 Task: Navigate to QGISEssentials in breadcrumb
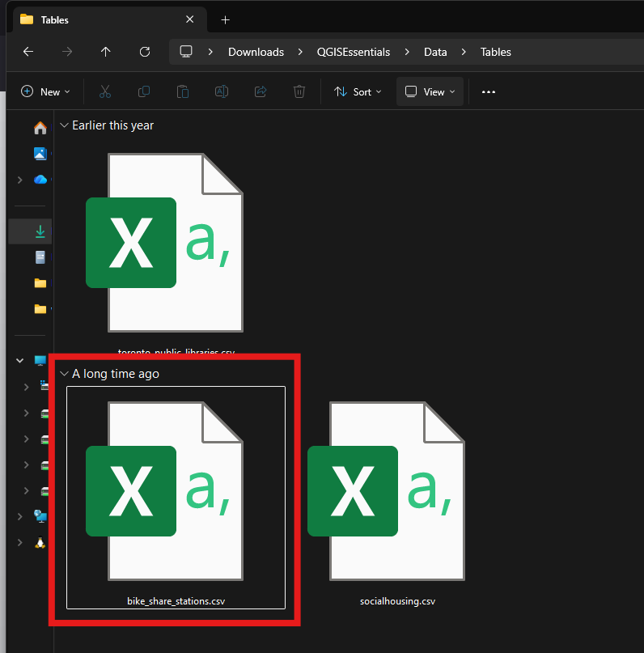coord(354,52)
